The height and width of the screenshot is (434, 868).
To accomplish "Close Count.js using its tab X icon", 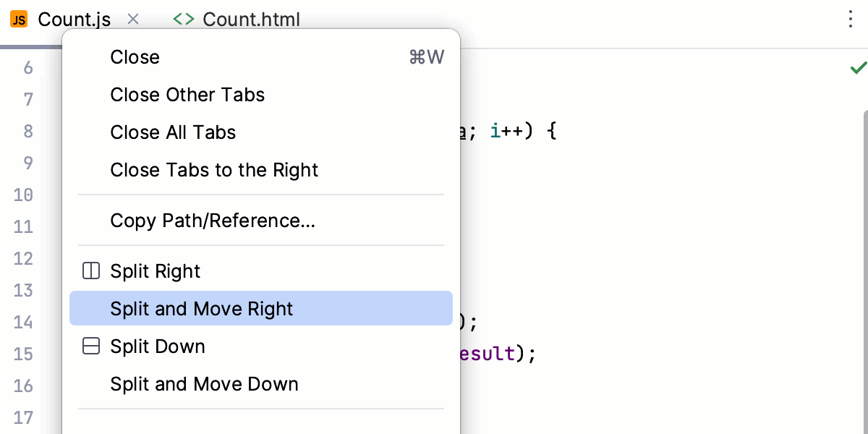I will coord(133,20).
